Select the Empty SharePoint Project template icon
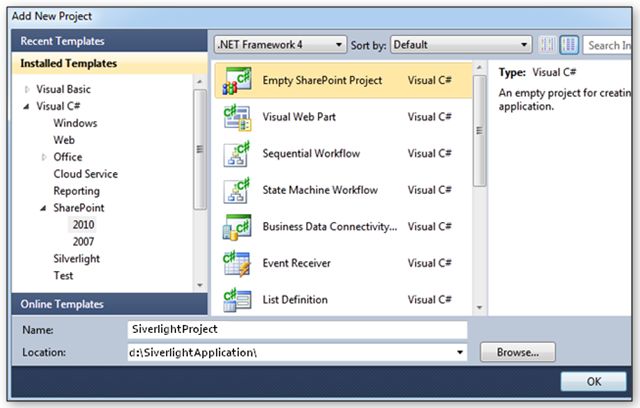This screenshot has height=408, width=640. click(237, 81)
